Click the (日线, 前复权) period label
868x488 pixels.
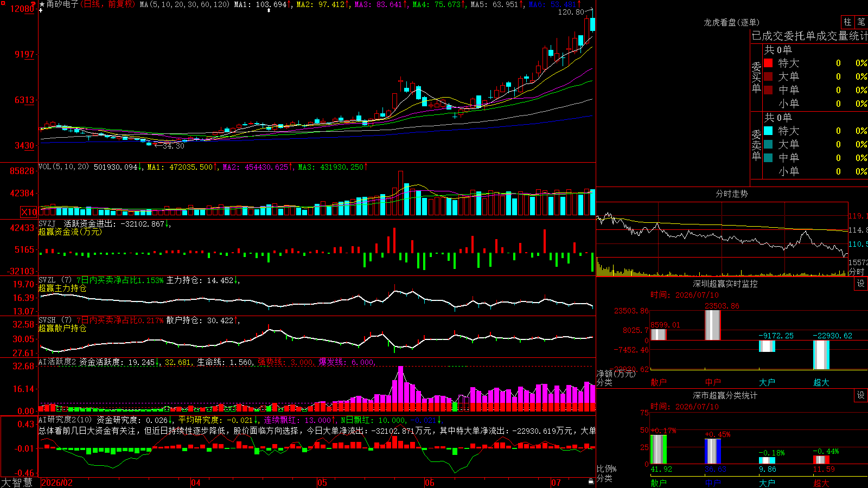coord(108,4)
